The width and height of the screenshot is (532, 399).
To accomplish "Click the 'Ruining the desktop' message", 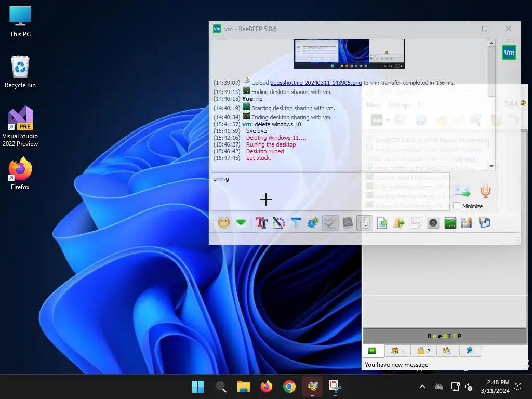I will click(271, 144).
